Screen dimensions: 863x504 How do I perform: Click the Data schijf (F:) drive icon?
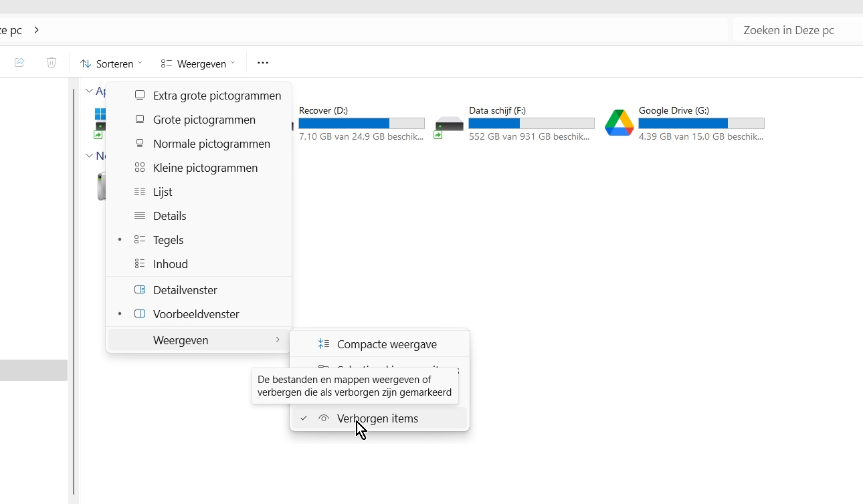pos(449,124)
